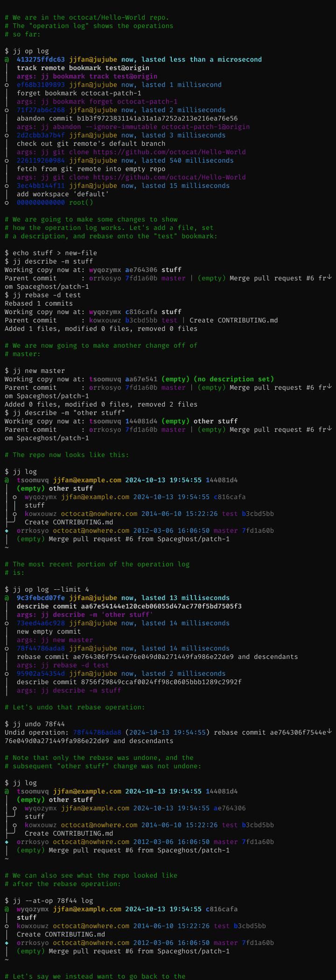336x980 pixels.
Task: Click 'describe commit 8756f29849cc…' description
Action: [x=129, y=682]
